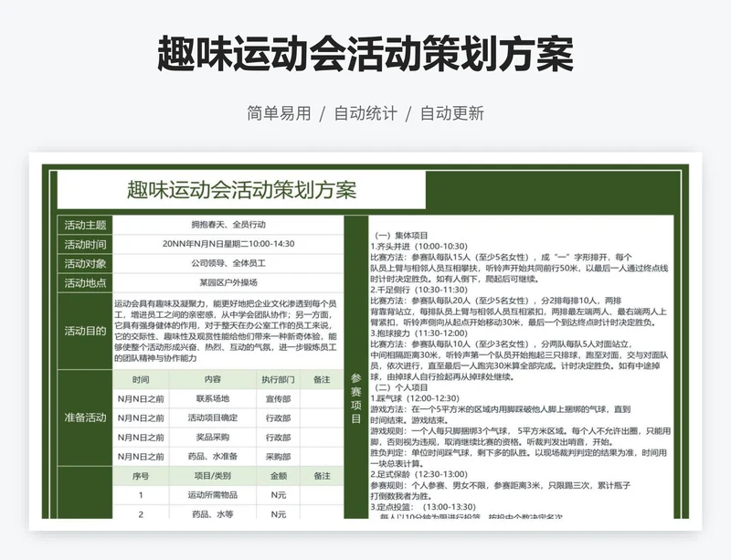Click the subtitle text 自动统计
This screenshot has height=560, width=731.
pyautogui.click(x=365, y=113)
